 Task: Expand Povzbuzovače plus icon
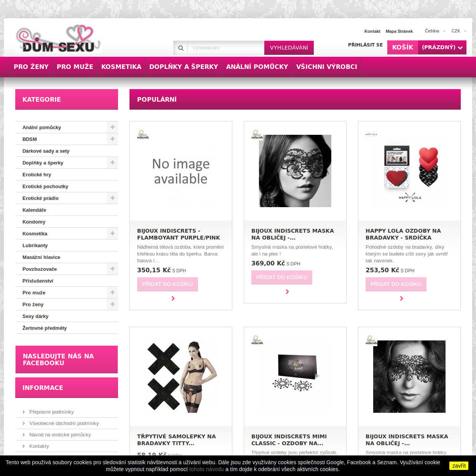click(x=112, y=269)
